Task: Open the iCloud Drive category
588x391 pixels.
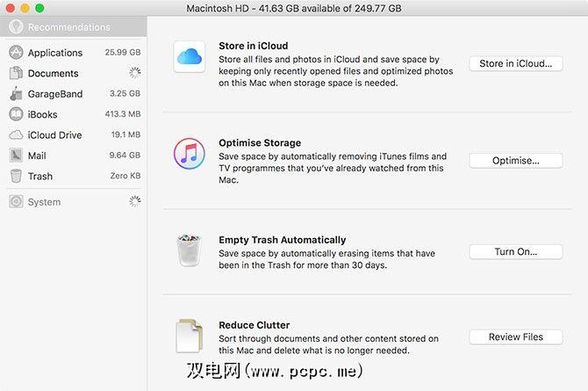Action: coord(74,134)
